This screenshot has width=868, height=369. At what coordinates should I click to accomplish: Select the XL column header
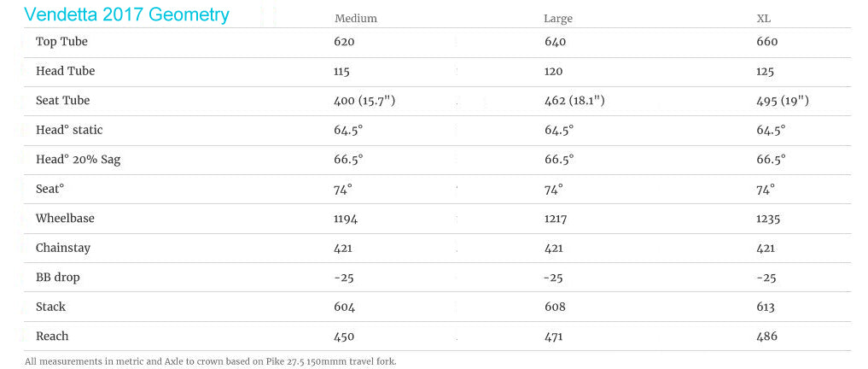[763, 18]
